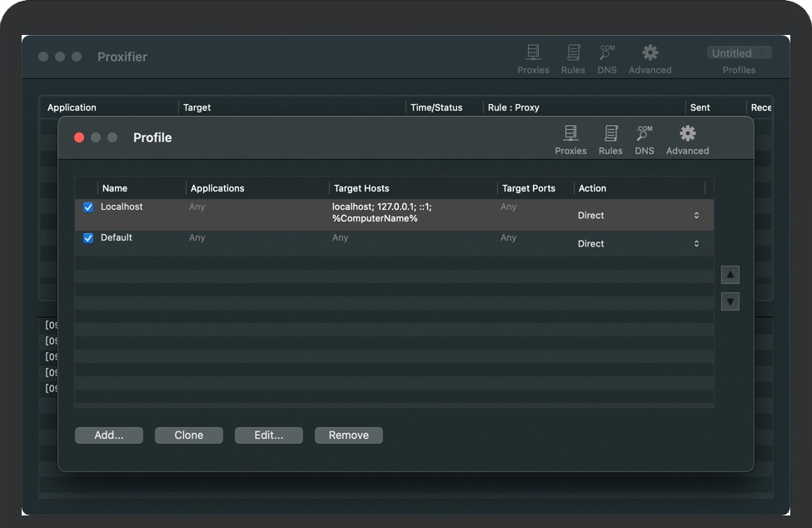812x528 pixels.
Task: Open Proxies in the Profile dialog toolbar
Action: point(570,139)
